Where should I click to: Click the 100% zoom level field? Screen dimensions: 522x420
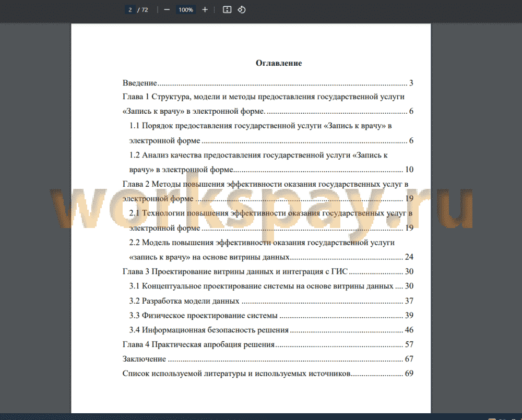click(186, 9)
